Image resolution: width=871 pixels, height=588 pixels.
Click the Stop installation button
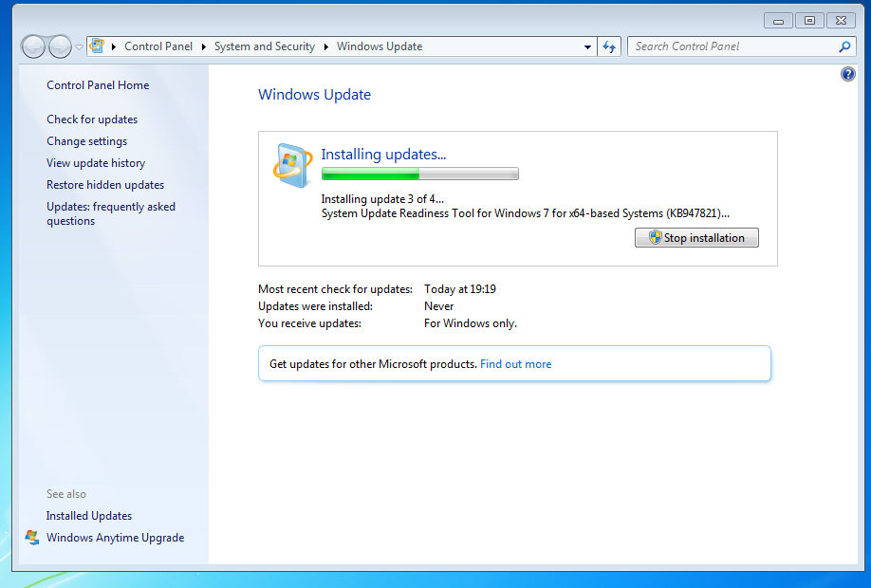(696, 238)
